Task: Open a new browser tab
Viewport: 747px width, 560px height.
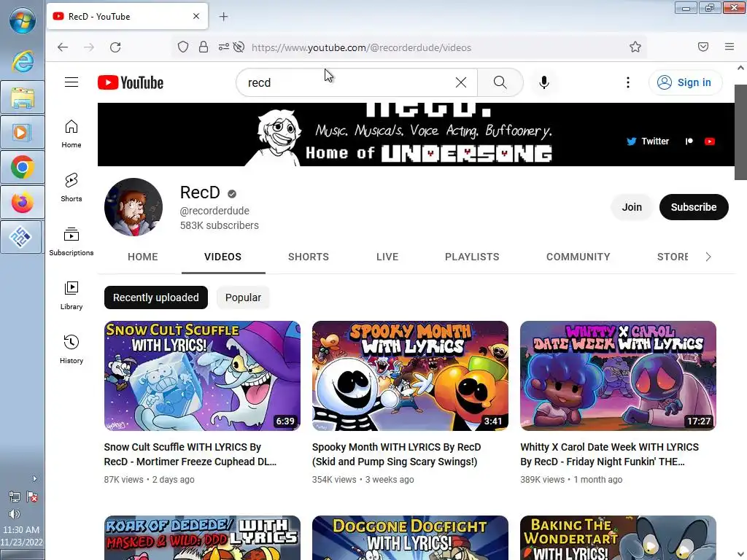Action: point(223,17)
